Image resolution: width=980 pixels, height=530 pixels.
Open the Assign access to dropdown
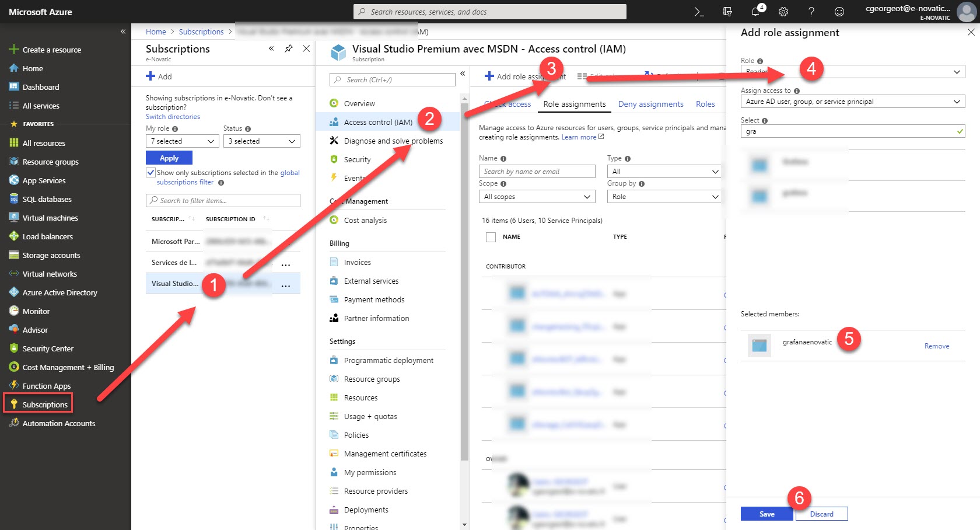853,102
